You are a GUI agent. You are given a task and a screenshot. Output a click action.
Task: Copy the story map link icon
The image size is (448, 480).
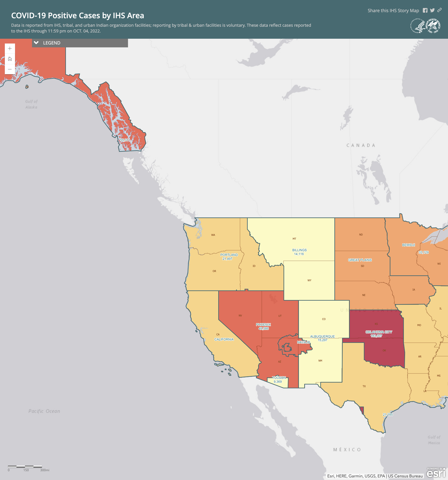tap(440, 10)
